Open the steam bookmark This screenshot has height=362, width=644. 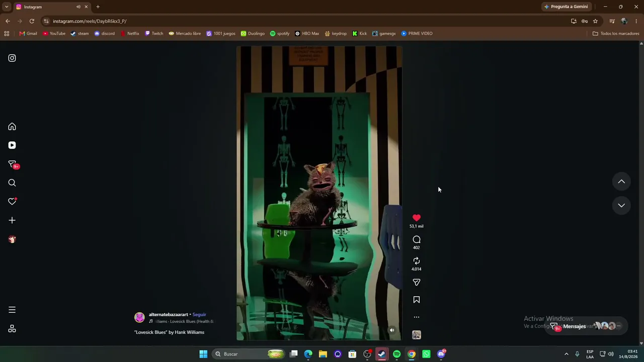79,34
